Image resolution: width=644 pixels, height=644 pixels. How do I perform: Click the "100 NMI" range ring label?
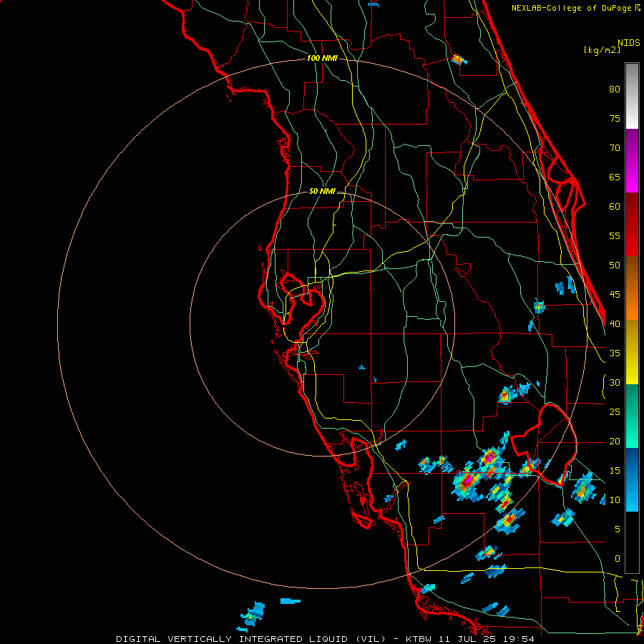coord(322,59)
